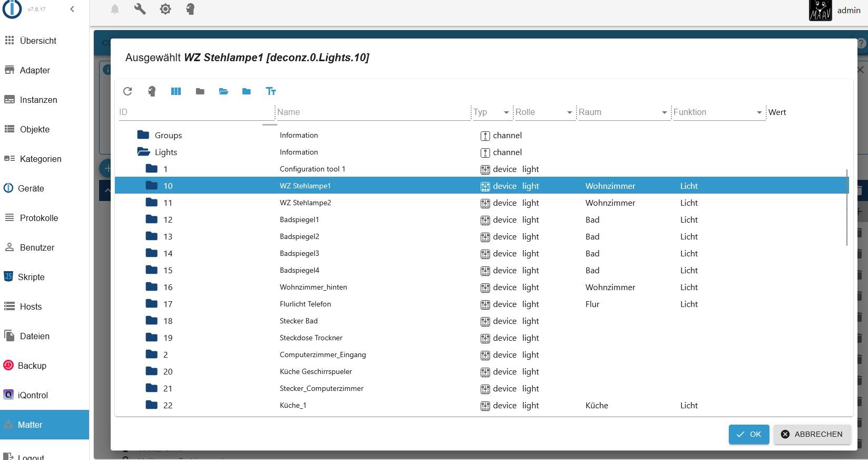Viewport: 868px width, 460px height.
Task: Toggle the theme brightness icon in top bar
Action: [165, 9]
